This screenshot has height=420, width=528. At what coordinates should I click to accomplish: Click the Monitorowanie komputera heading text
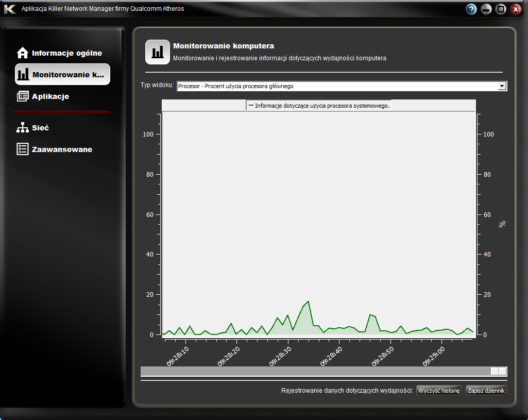224,46
